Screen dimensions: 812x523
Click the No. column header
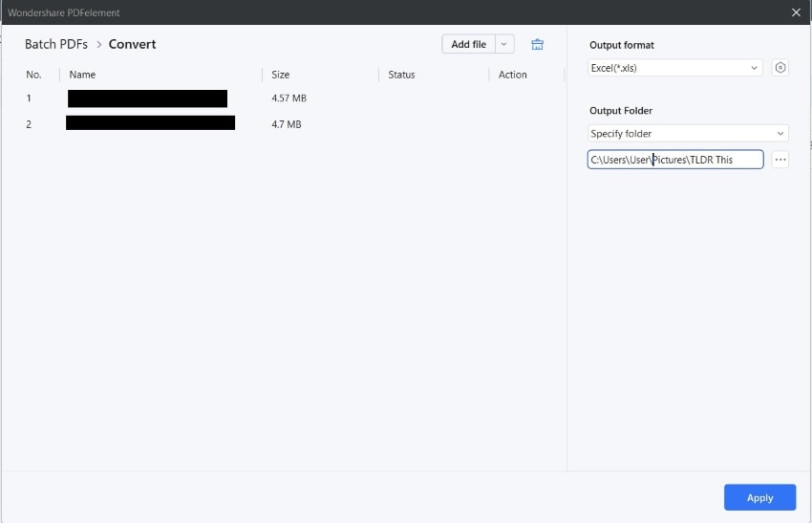(x=33, y=75)
